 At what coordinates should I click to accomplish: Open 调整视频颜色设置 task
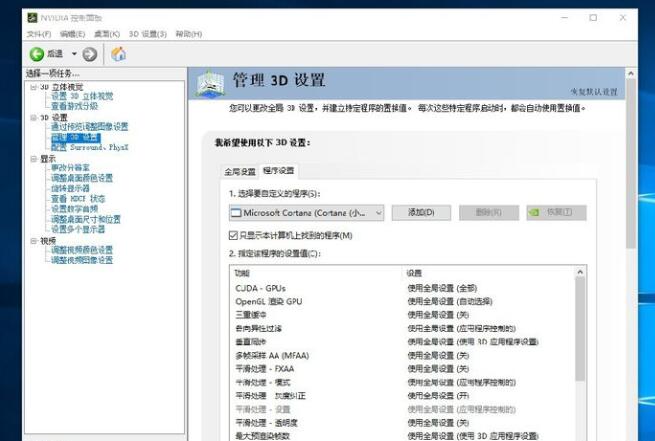pyautogui.click(x=82, y=250)
